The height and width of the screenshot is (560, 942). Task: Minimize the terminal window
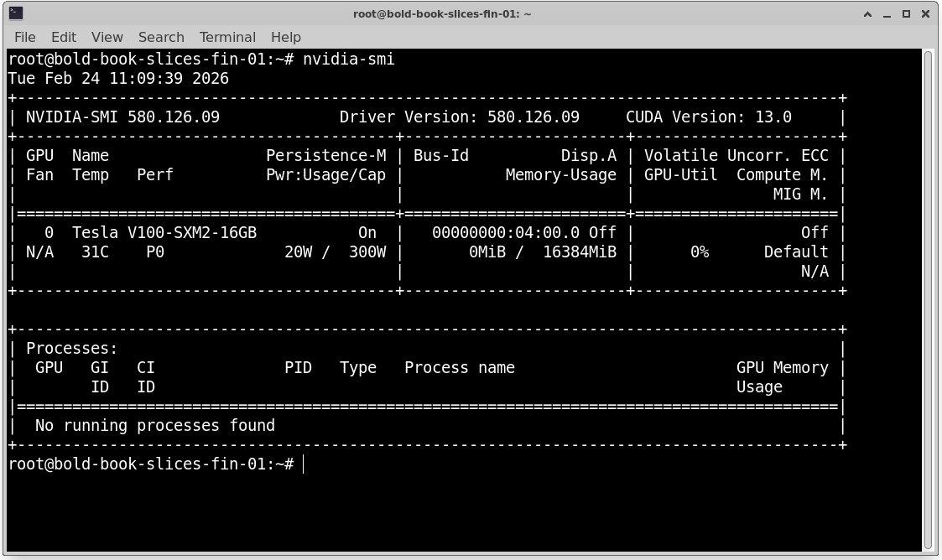coord(888,13)
